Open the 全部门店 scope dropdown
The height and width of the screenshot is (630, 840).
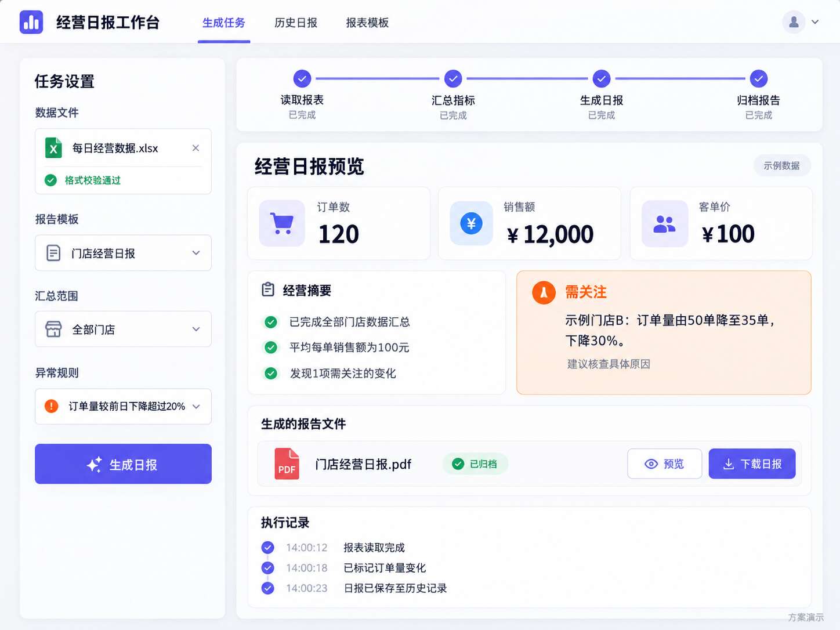123,329
